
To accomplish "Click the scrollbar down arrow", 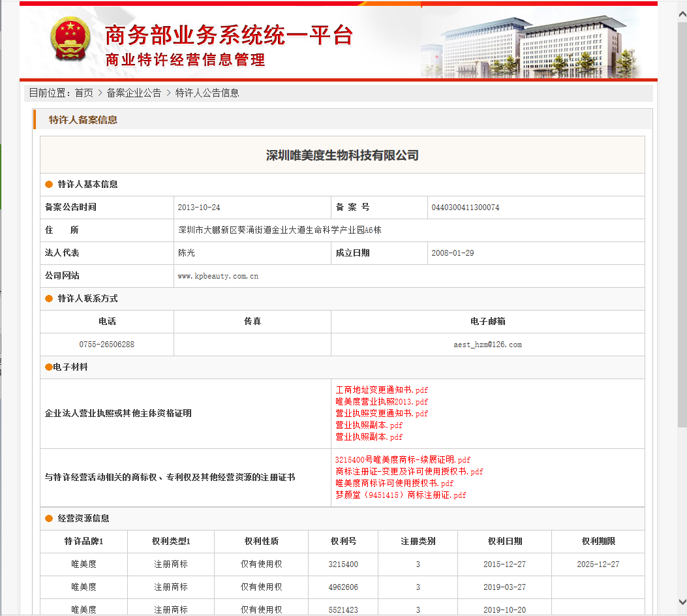I will [681, 601].
